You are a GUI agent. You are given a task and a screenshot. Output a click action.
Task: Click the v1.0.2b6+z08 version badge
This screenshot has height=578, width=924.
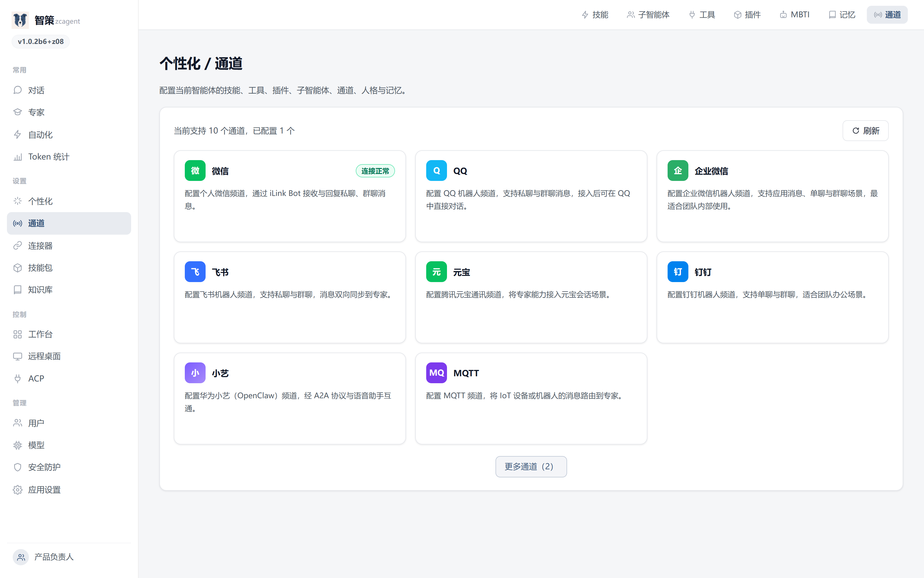tap(41, 41)
